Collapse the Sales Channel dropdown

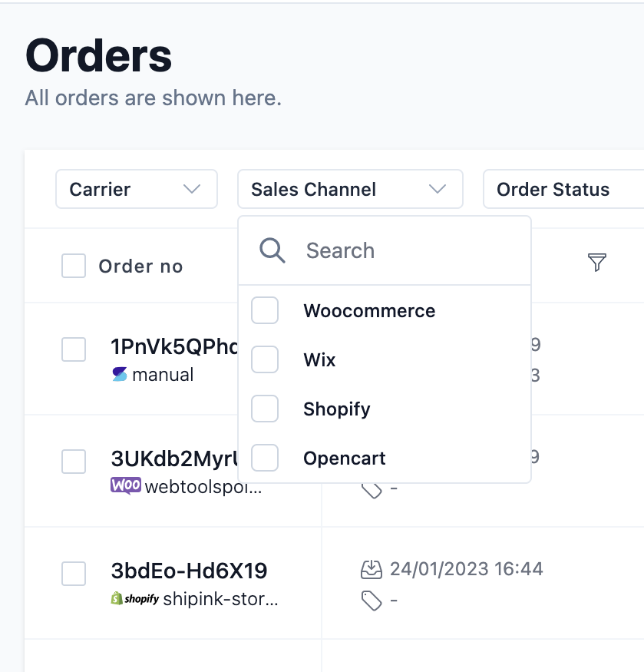click(x=350, y=189)
